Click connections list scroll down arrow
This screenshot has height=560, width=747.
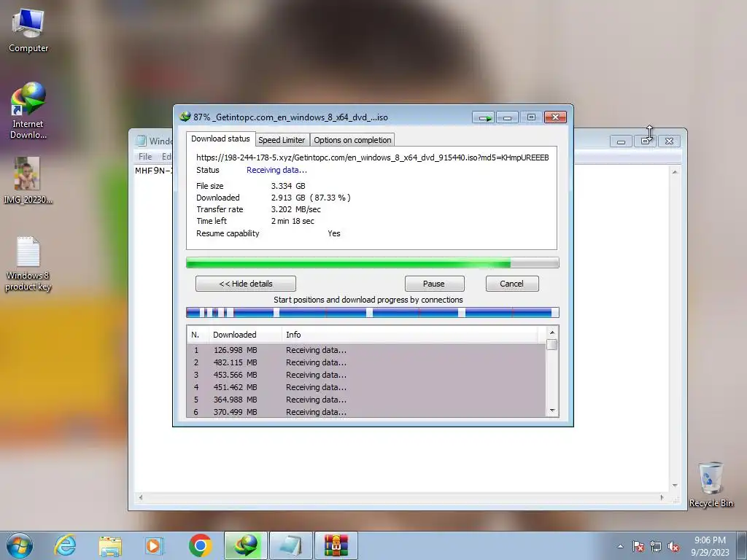click(x=552, y=411)
